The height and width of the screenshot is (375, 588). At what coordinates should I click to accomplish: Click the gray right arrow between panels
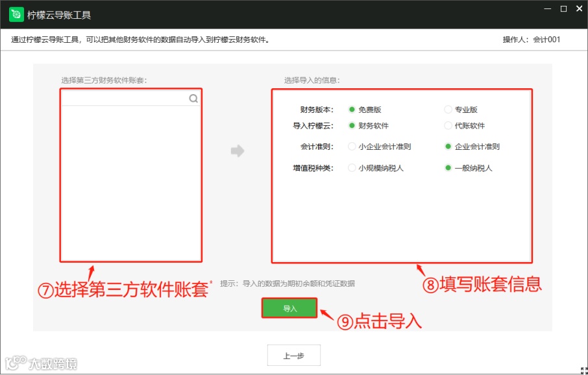pyautogui.click(x=238, y=151)
